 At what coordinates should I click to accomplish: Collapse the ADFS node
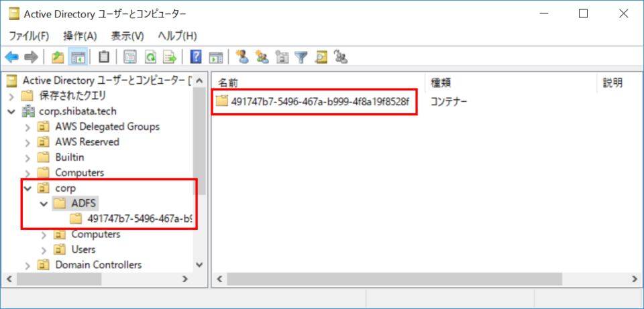click(44, 203)
